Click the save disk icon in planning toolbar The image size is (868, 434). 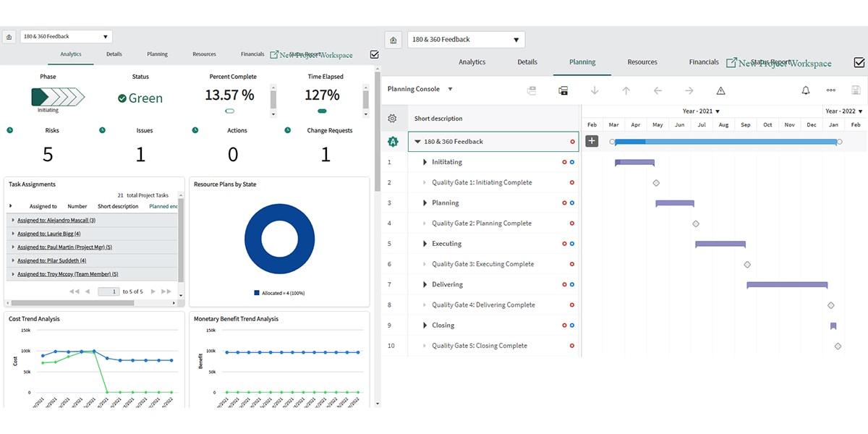856,90
